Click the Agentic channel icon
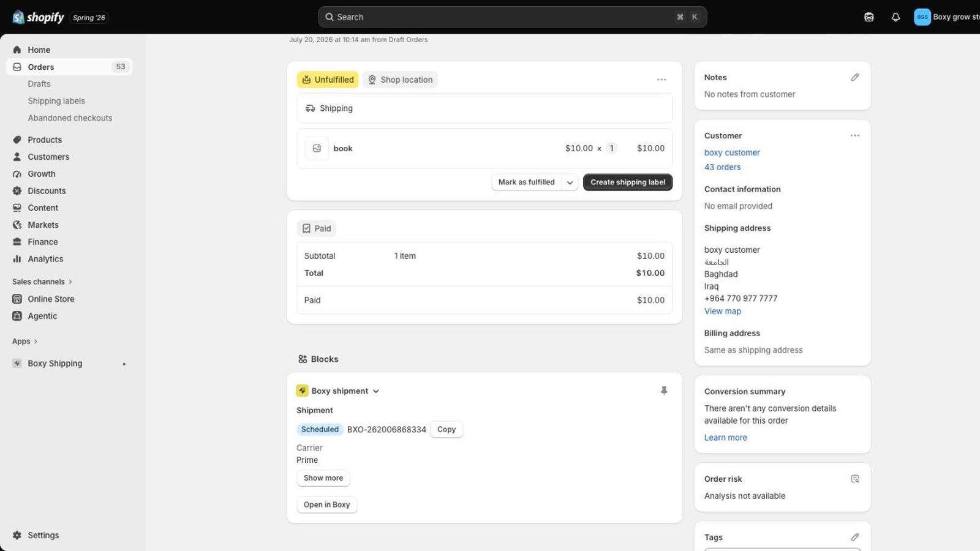The height and width of the screenshot is (551, 980). tap(17, 316)
